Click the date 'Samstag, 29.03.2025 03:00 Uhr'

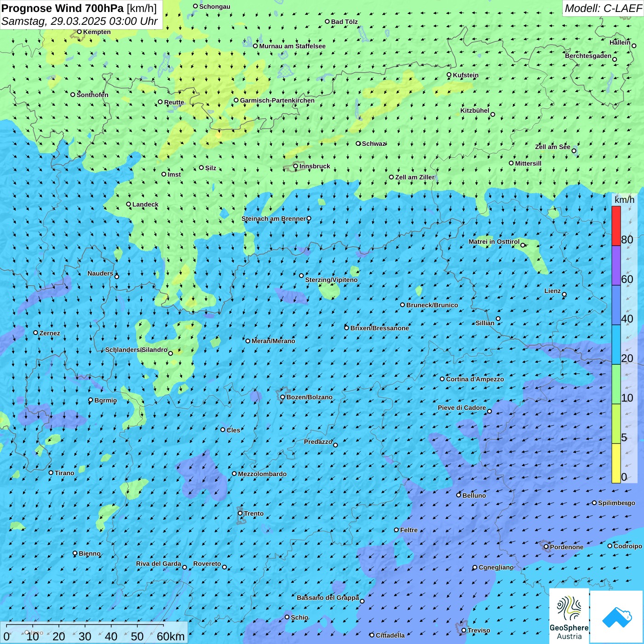[80, 21]
